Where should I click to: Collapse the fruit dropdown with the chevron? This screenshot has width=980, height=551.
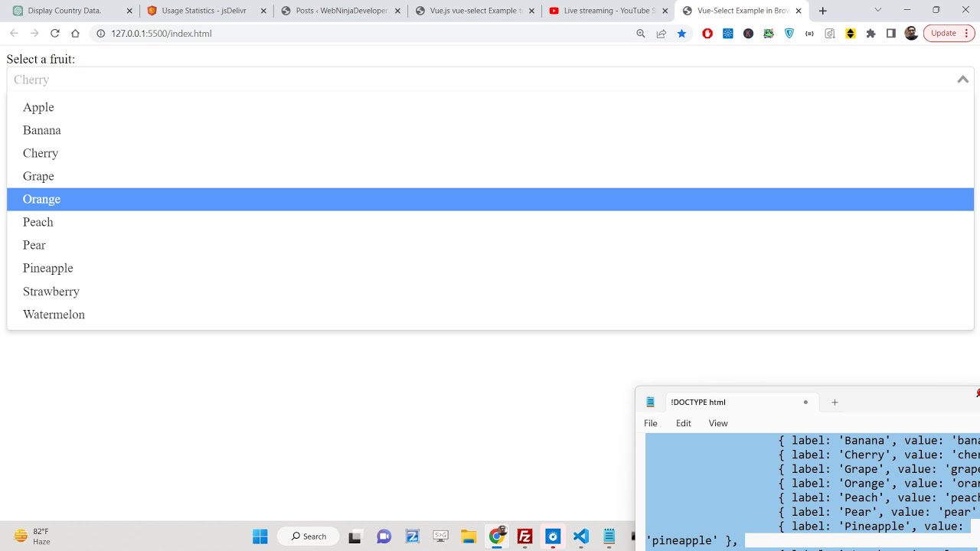(x=962, y=80)
